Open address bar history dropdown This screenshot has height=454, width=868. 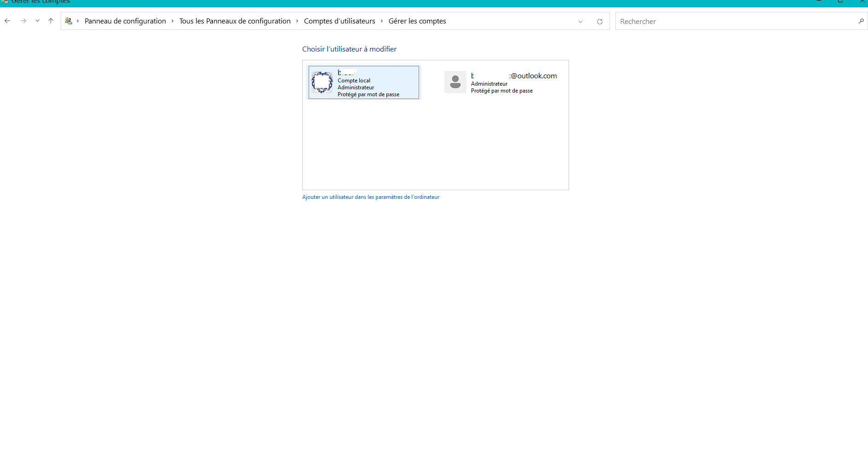point(581,21)
